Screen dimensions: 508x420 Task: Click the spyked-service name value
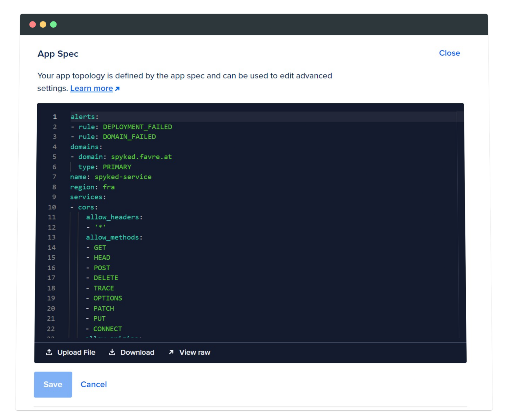coord(123,177)
